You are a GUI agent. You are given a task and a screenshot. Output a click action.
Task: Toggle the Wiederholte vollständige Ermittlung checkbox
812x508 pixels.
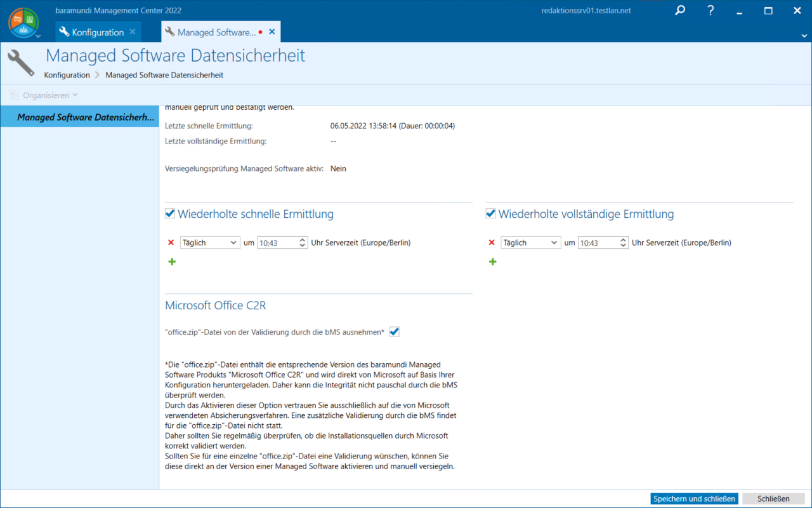coord(490,214)
